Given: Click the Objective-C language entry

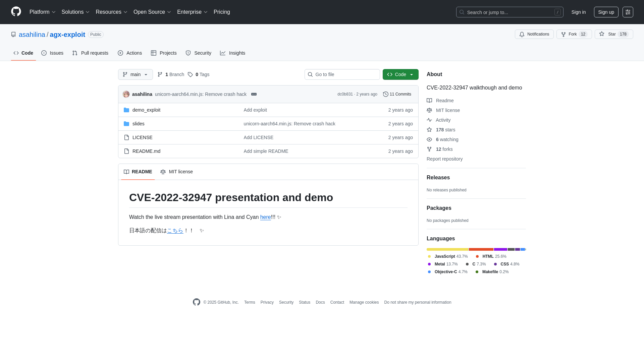Looking at the screenshot, I should [x=448, y=272].
